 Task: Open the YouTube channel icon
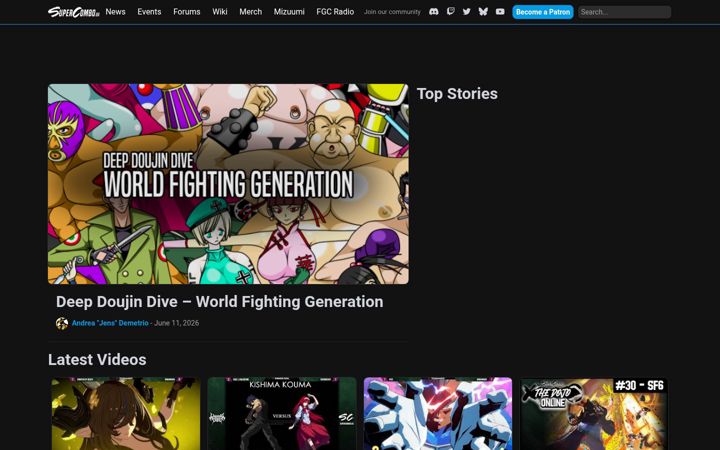click(x=500, y=11)
